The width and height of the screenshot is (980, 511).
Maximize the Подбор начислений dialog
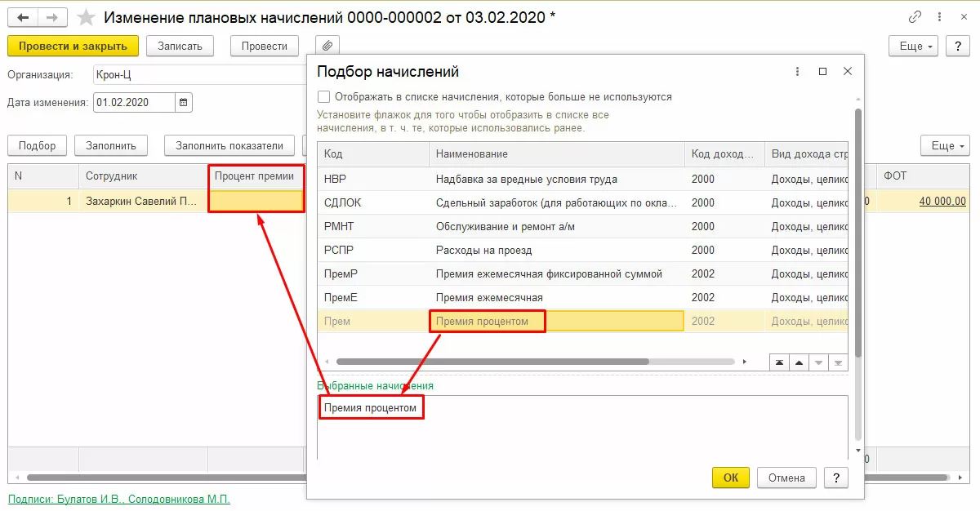tap(822, 72)
